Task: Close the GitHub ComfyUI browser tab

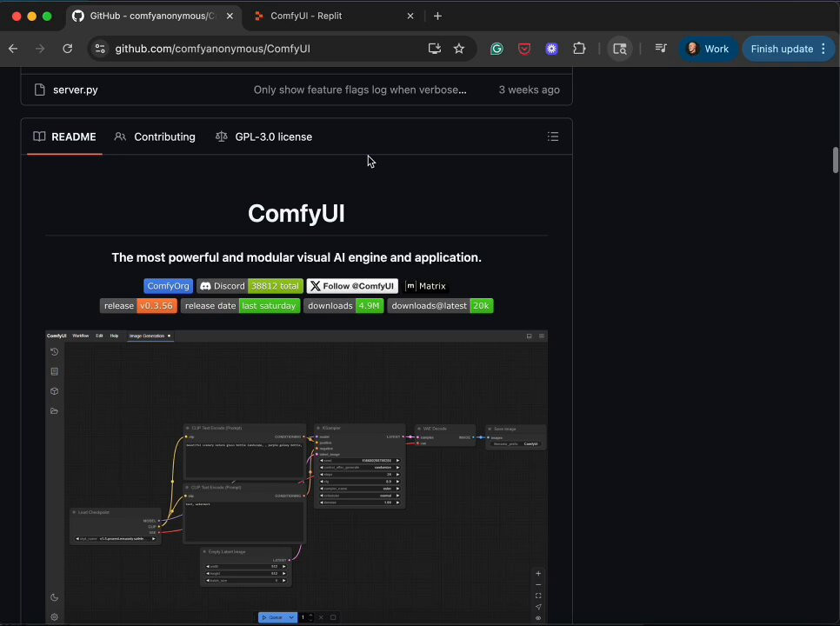Action: pyautogui.click(x=230, y=16)
